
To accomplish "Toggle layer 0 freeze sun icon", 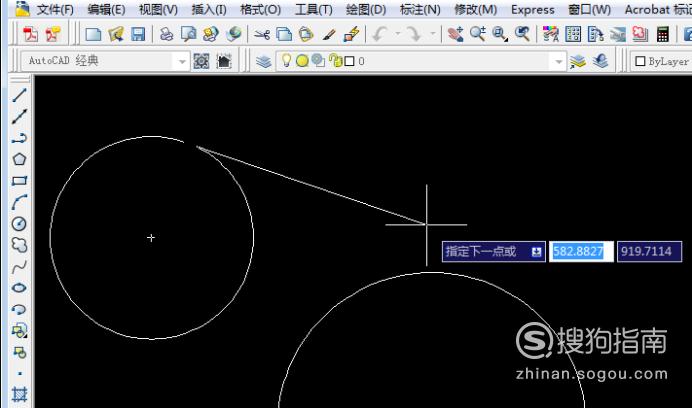I will (x=302, y=61).
